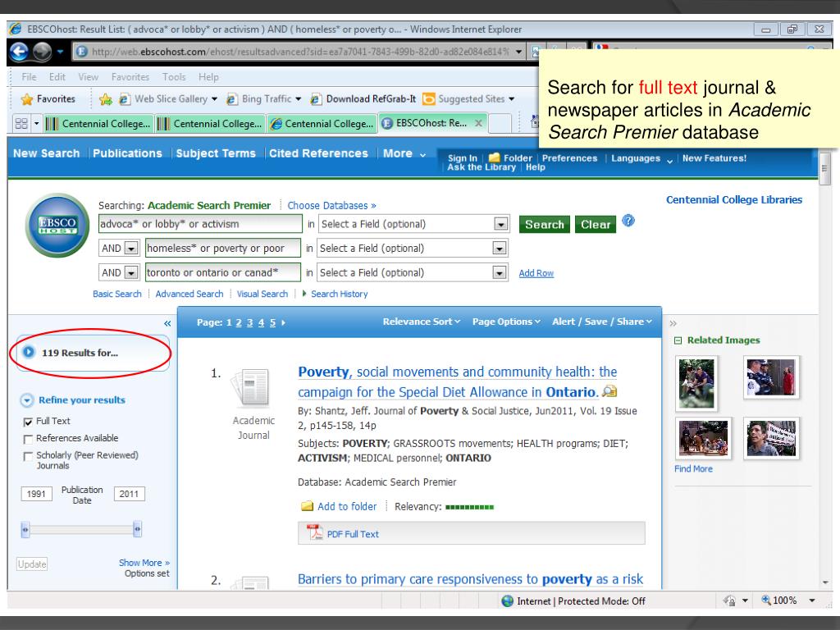Open the Languages dropdown
The width and height of the screenshot is (840, 630).
641,158
